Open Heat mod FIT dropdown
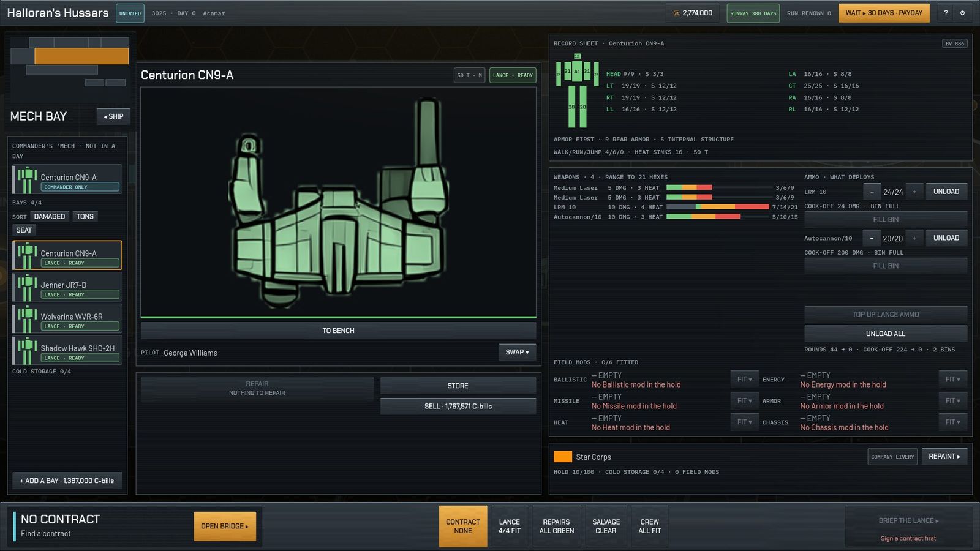The image size is (980, 551). [x=745, y=422]
